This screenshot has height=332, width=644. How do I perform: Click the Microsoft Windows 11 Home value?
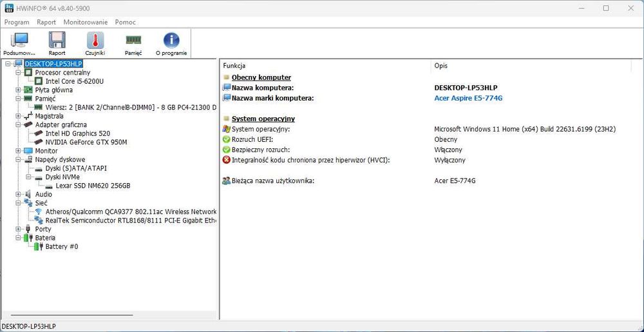[x=525, y=129]
